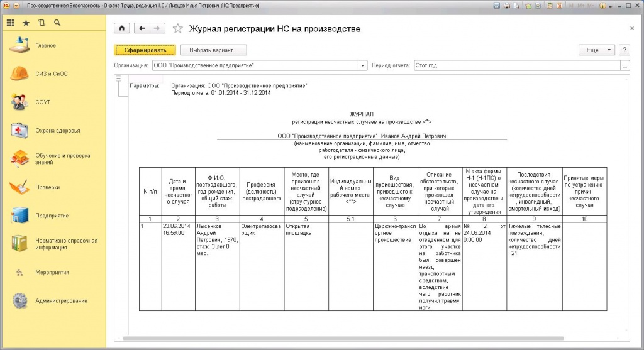
Task: Click the 'Индивидуальный номер рабочего места' header
Action: tap(350, 192)
